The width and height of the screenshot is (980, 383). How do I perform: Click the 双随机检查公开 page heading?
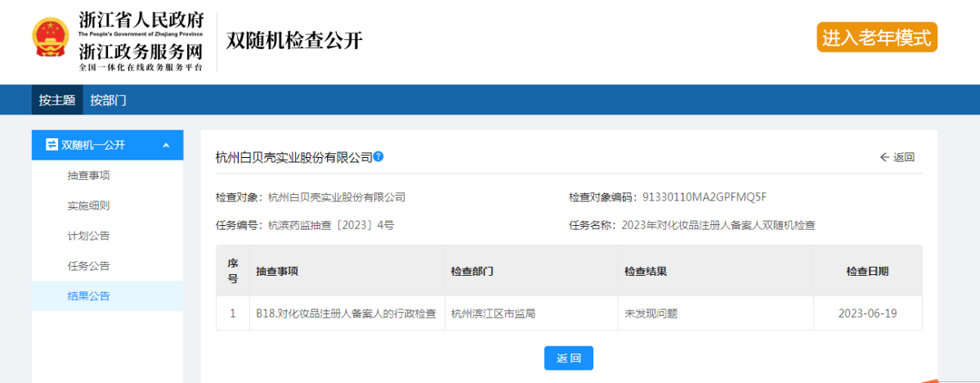pyautogui.click(x=294, y=41)
